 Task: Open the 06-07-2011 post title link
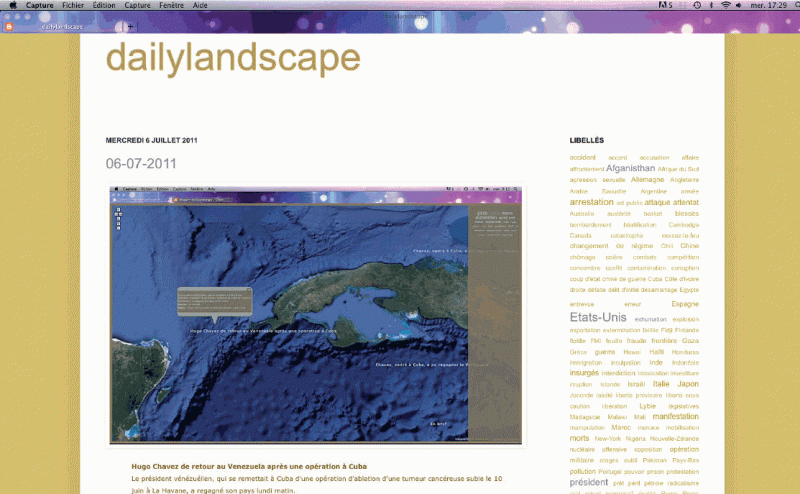coord(141,163)
